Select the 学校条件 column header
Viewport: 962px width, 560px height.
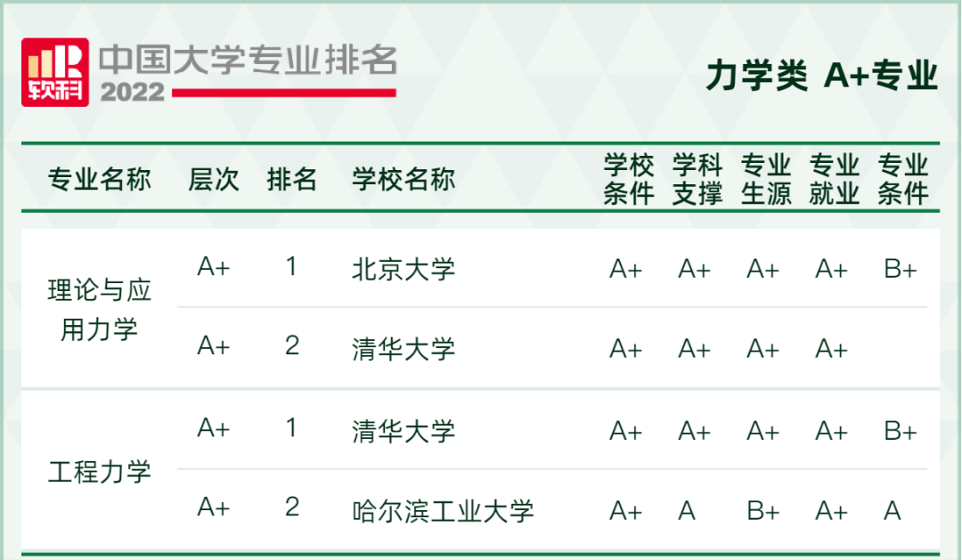628,179
